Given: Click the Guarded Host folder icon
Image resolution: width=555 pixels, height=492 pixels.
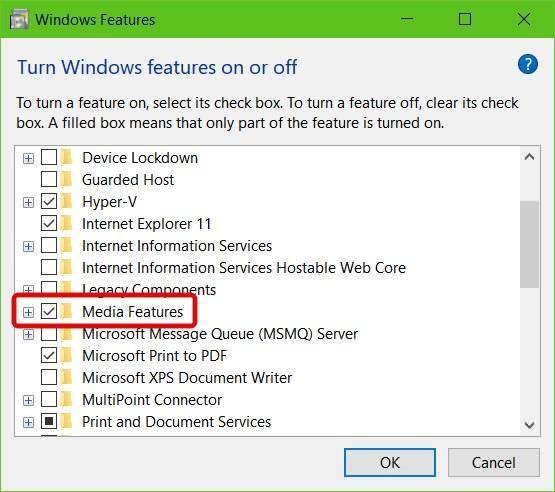Looking at the screenshot, I should tap(67, 179).
